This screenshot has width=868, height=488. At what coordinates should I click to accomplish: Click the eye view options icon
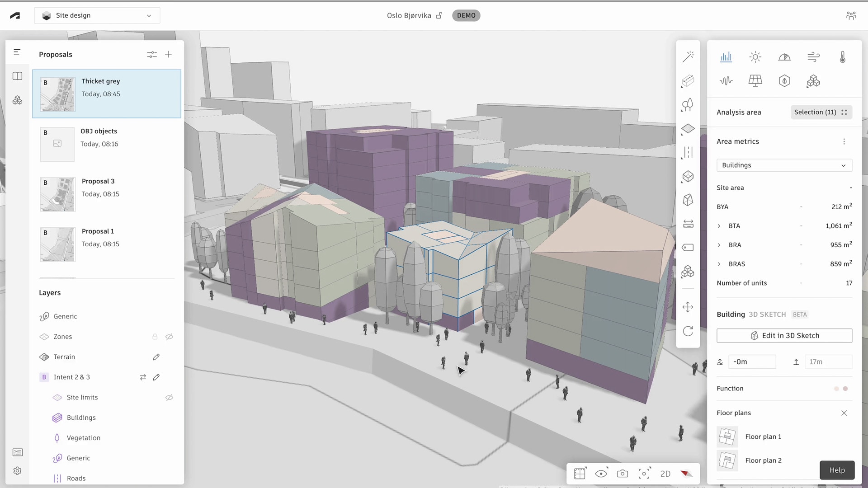[x=601, y=474]
